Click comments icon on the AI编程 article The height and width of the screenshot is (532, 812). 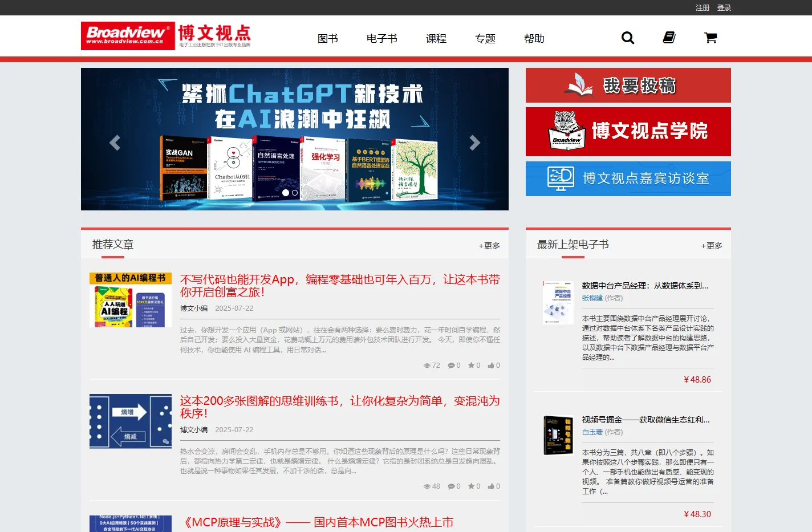[451, 366]
